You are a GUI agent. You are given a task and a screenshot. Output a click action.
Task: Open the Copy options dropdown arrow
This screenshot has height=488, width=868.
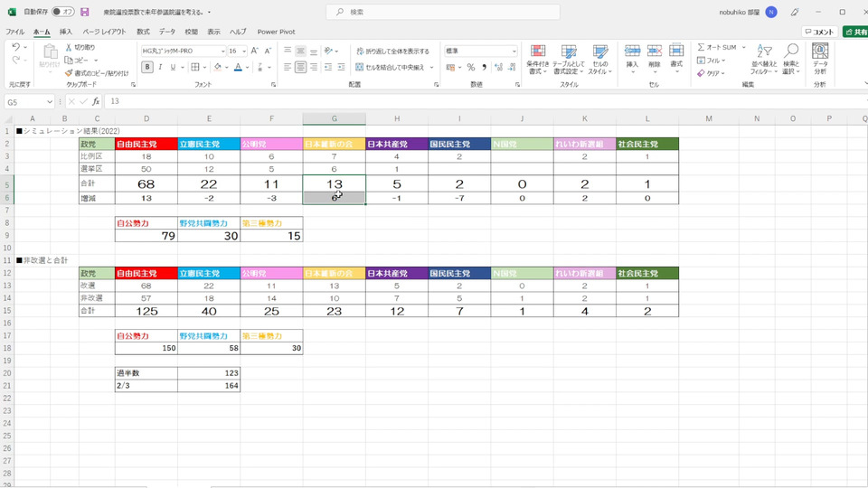coord(96,61)
